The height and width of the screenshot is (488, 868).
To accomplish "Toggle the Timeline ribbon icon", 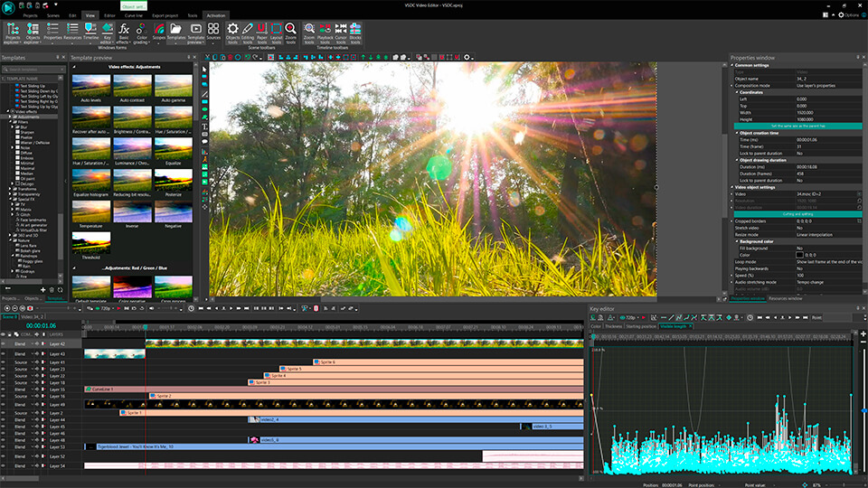I will pyautogui.click(x=90, y=33).
